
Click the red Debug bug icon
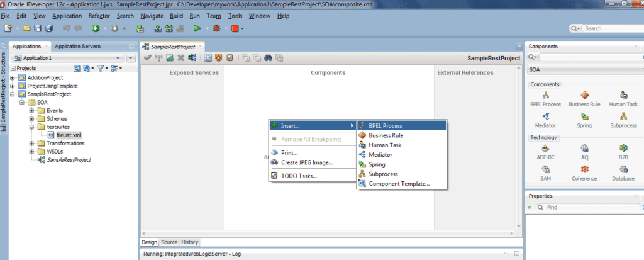216,28
